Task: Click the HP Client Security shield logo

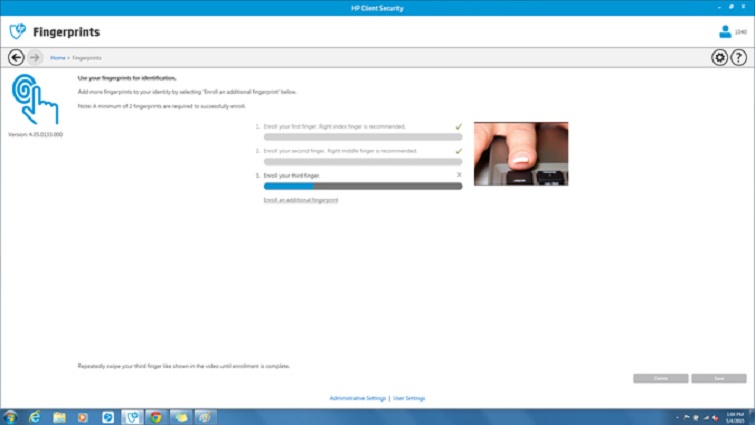Action: pyautogui.click(x=17, y=32)
